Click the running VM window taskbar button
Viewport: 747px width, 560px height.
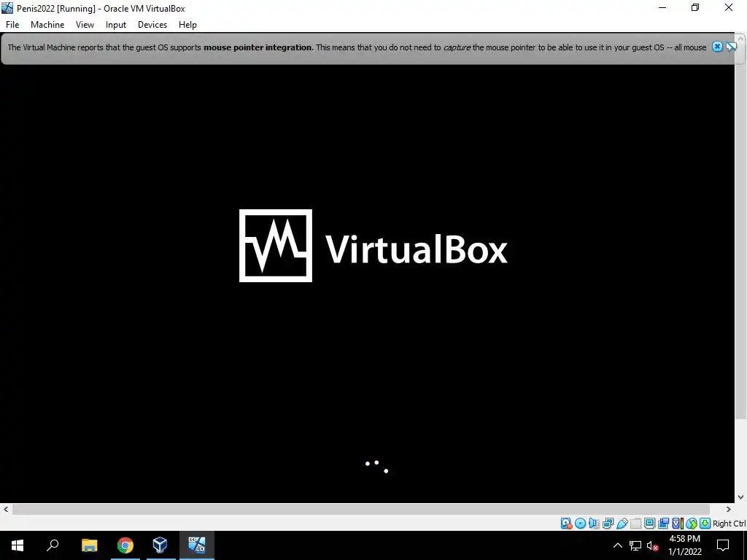click(x=196, y=545)
